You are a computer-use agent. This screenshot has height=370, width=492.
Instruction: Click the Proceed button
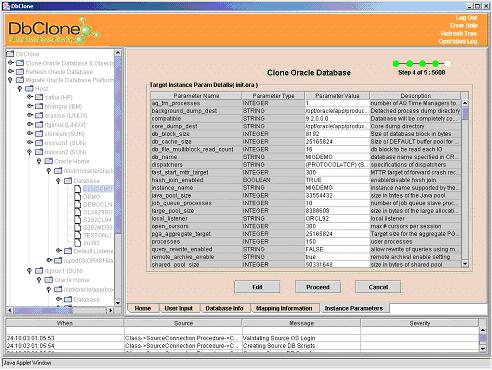point(318,287)
